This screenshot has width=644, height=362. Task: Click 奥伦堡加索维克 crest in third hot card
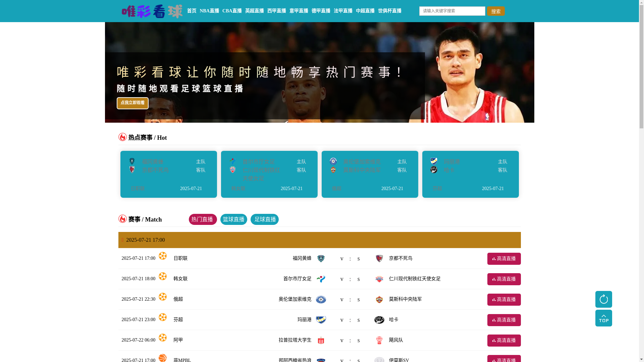pos(333,161)
